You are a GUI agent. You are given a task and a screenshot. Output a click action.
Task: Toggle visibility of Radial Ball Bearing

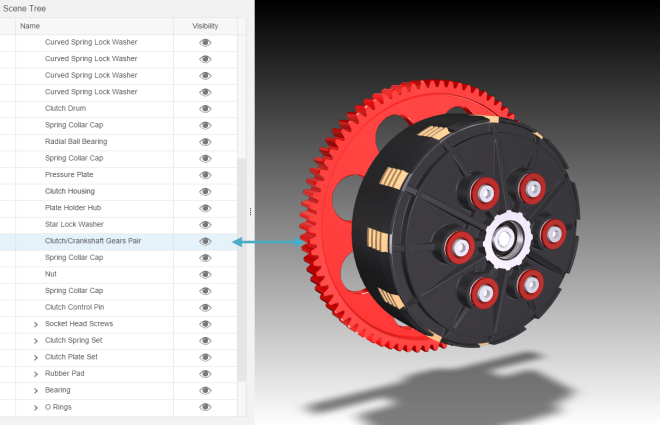[205, 142]
